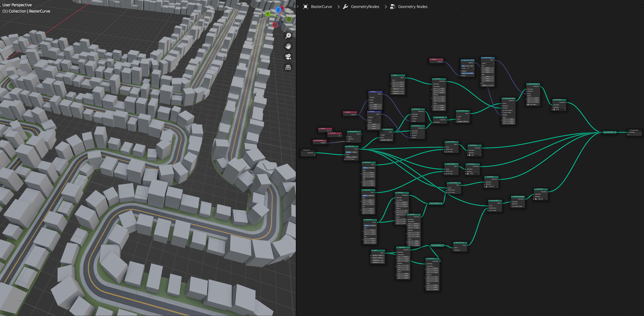Click the Length 1.42 m field in Resample Curve
Image resolution: width=644 pixels, height=316 pixels.
463,122
